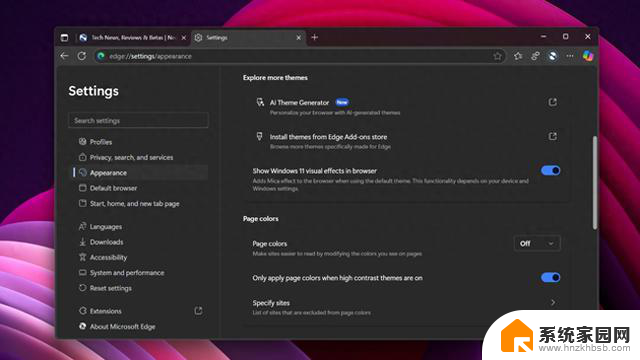Image resolution: width=640 pixels, height=360 pixels.
Task: Click Install themes from Edge Add-ons store
Action: pyautogui.click(x=328, y=137)
